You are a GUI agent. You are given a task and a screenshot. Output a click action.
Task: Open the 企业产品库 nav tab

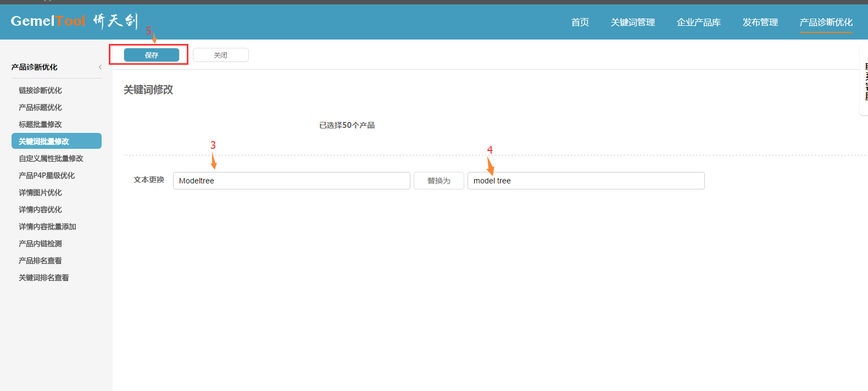(x=699, y=22)
